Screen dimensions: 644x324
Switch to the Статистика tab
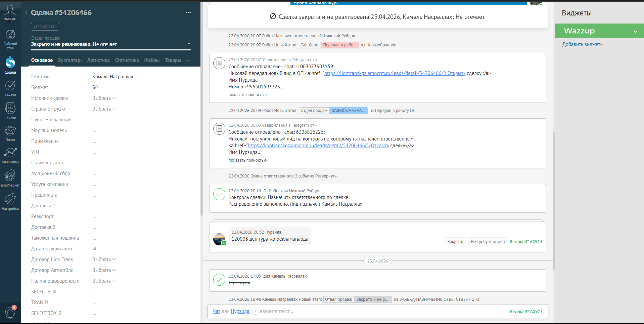(x=127, y=60)
